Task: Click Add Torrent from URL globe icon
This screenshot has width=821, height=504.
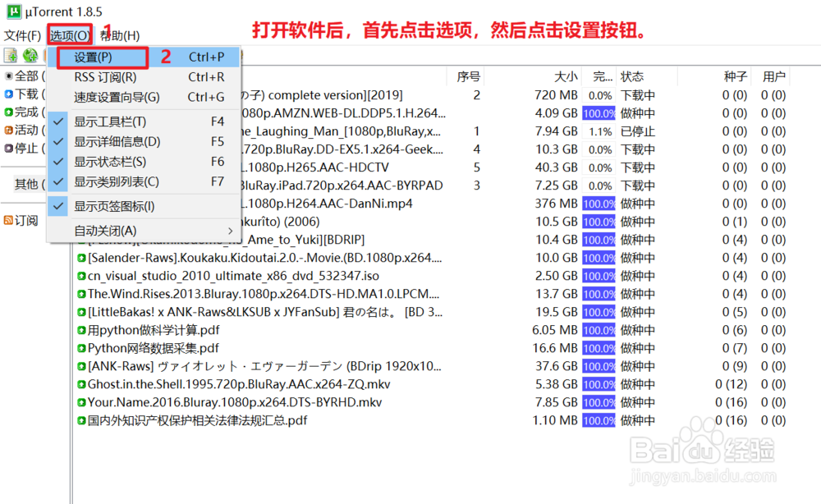Action: [30, 55]
